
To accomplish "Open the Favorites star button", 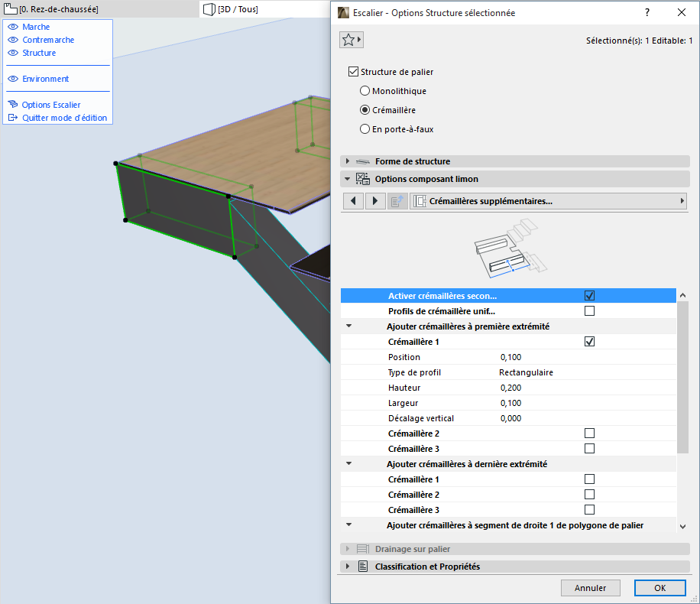I will point(352,40).
